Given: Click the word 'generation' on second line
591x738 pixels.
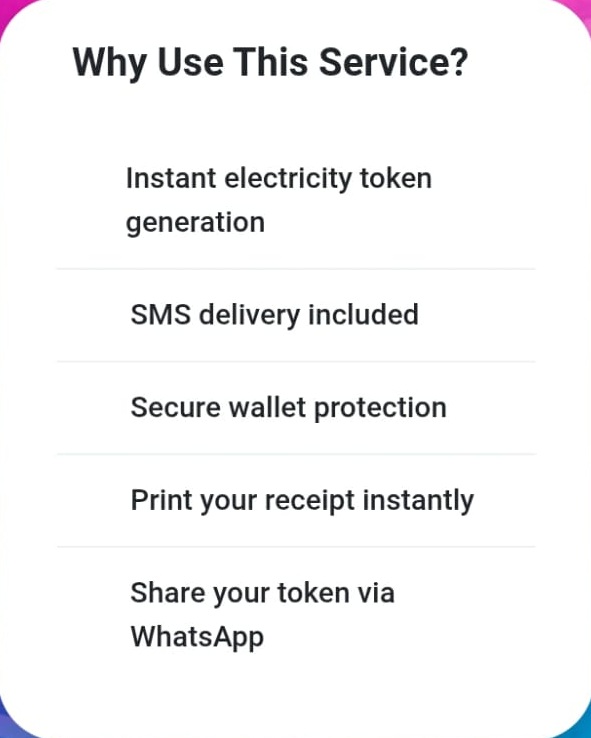Looking at the screenshot, I should point(195,223).
